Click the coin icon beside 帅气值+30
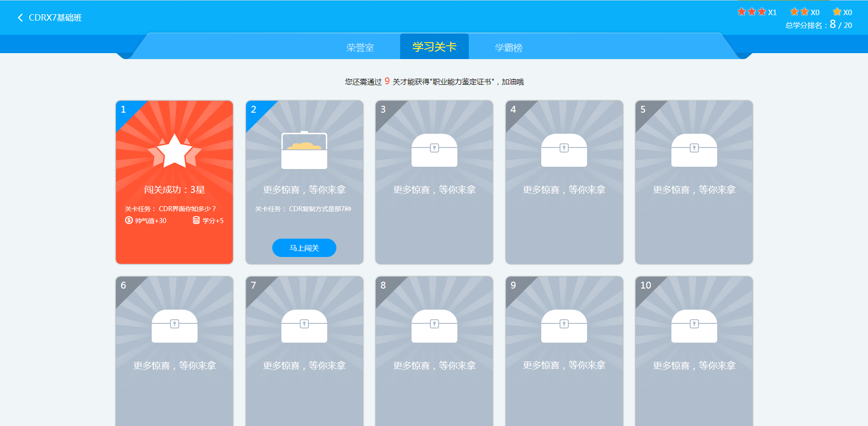The height and width of the screenshot is (426, 868). coord(129,220)
